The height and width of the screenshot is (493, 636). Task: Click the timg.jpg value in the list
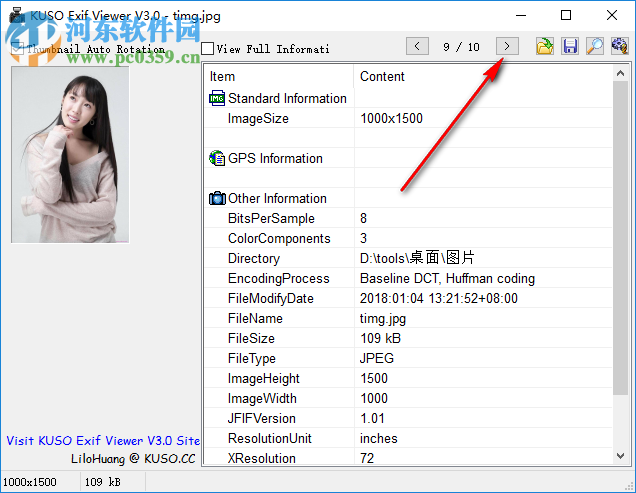(383, 319)
